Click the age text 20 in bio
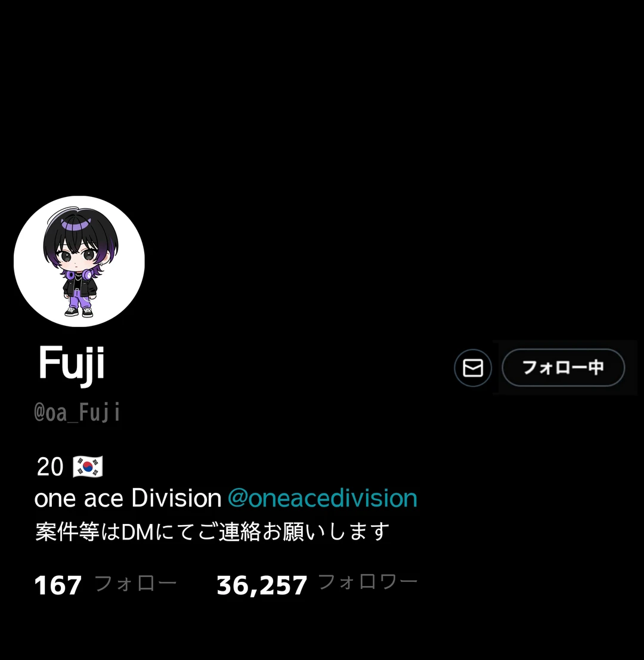The width and height of the screenshot is (644, 660). click(x=50, y=467)
